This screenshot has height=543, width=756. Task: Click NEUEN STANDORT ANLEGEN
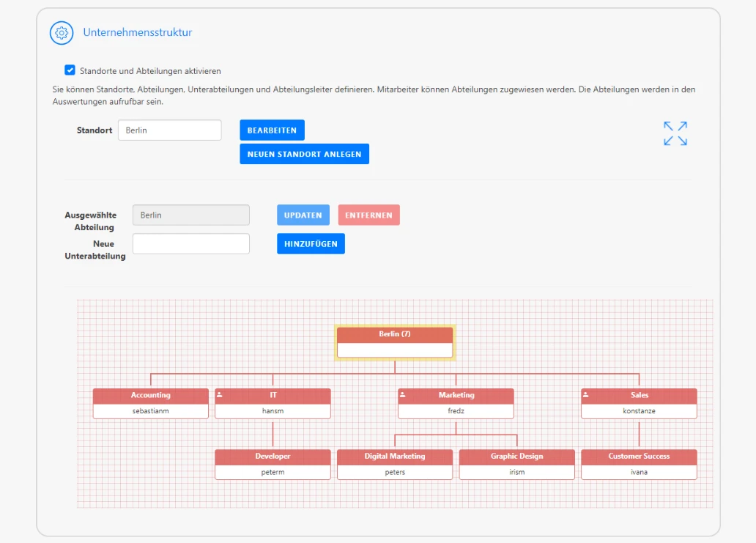pos(304,154)
